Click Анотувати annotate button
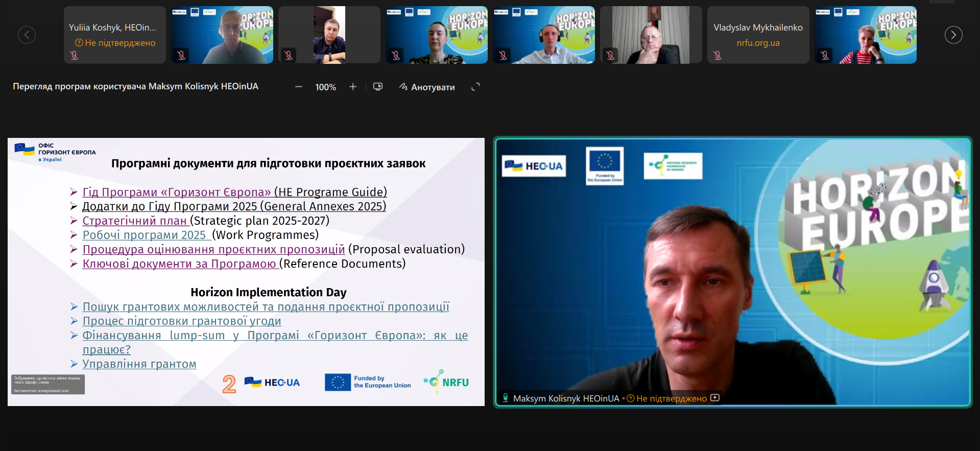Viewport: 980px width, 451px height. [x=427, y=87]
